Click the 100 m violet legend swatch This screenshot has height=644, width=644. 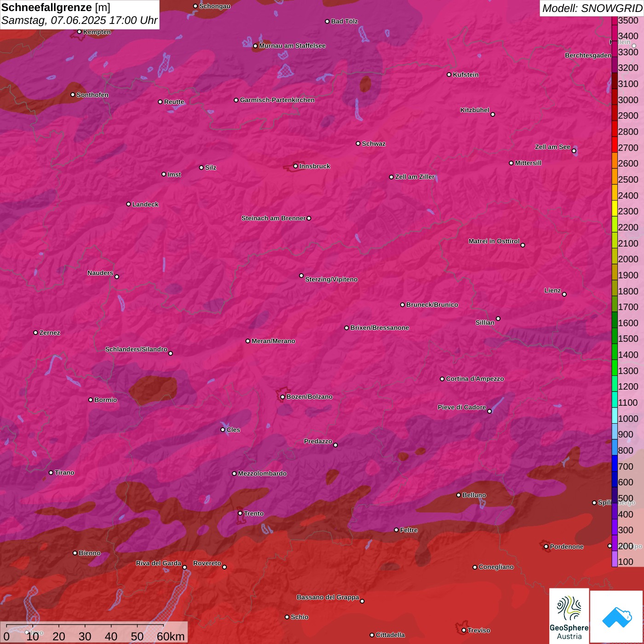coord(615,558)
